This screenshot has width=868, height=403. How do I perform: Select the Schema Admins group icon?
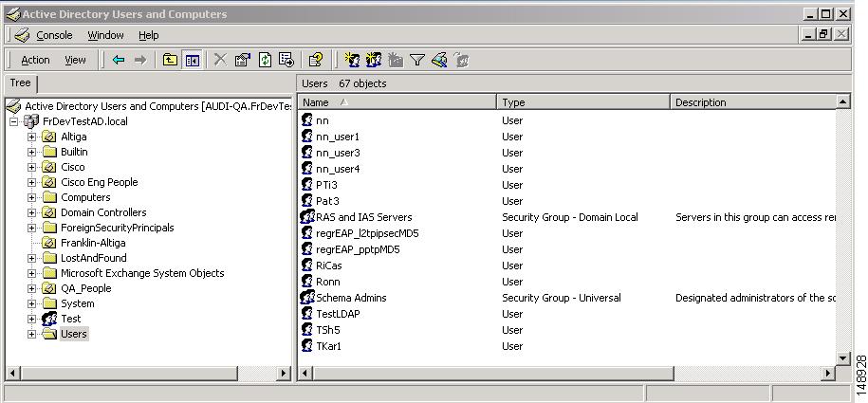tap(307, 297)
